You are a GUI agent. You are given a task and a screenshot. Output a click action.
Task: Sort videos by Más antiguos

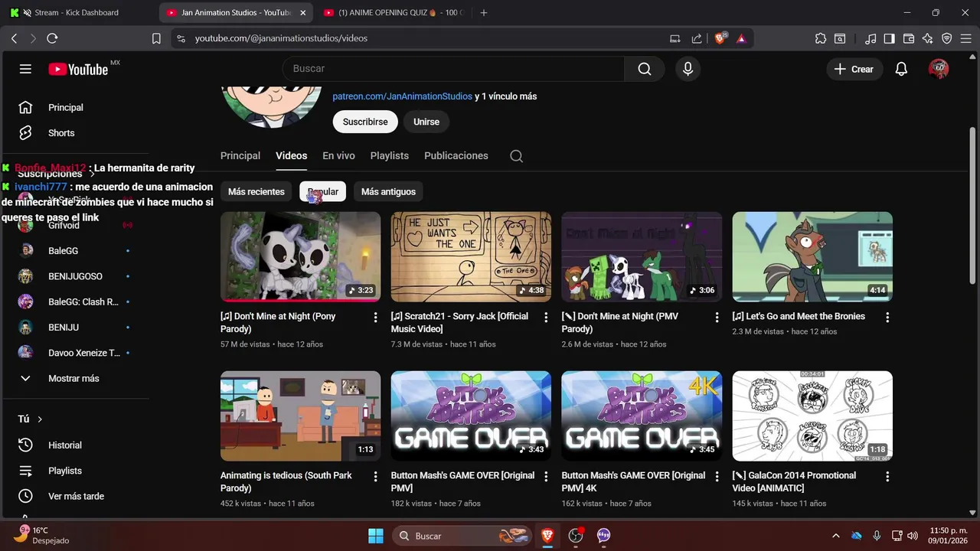point(388,191)
